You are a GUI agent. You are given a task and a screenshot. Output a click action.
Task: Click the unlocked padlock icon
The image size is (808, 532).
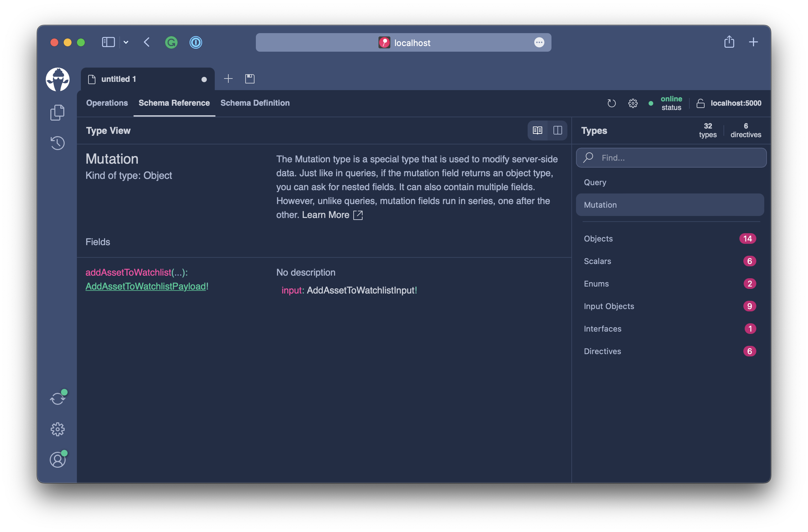click(700, 103)
